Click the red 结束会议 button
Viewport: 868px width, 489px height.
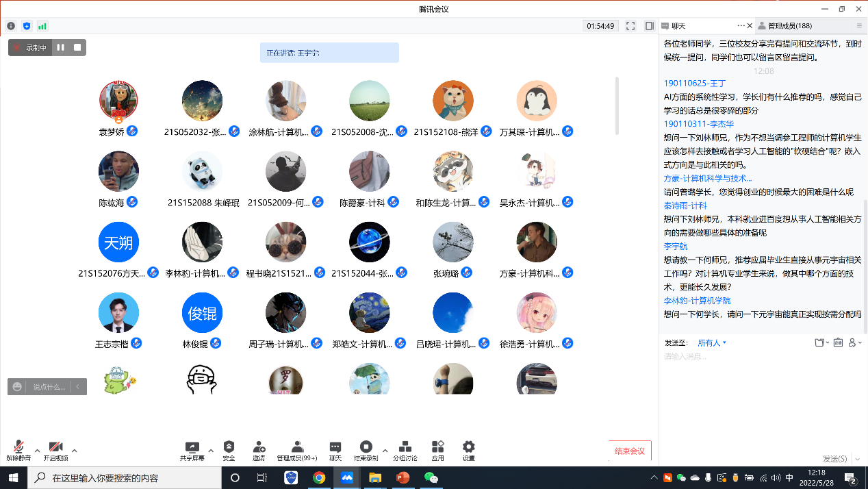coord(630,451)
